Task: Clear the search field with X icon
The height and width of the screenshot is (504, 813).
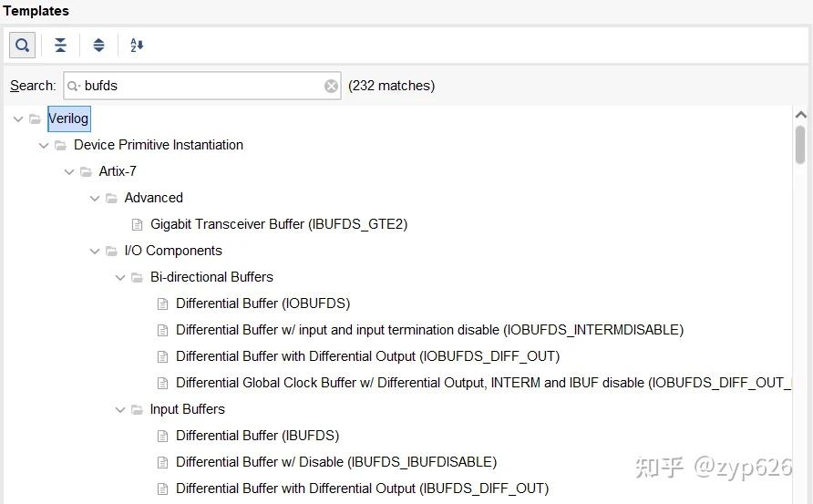Action: pos(331,86)
